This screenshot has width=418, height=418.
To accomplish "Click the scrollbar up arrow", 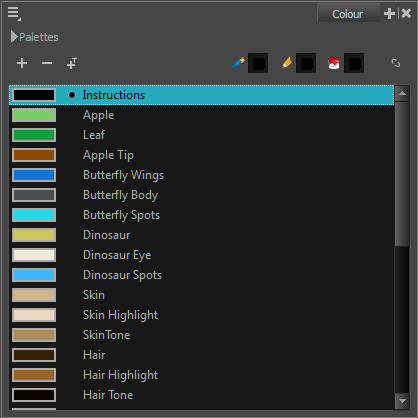I will click(402, 93).
